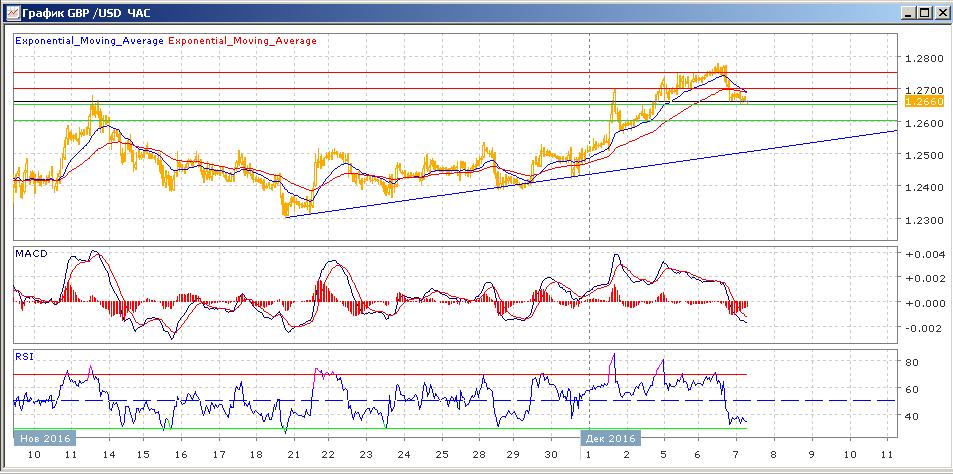953x474 pixels.
Task: Click the date label 14 on time axis
Action: (107, 455)
